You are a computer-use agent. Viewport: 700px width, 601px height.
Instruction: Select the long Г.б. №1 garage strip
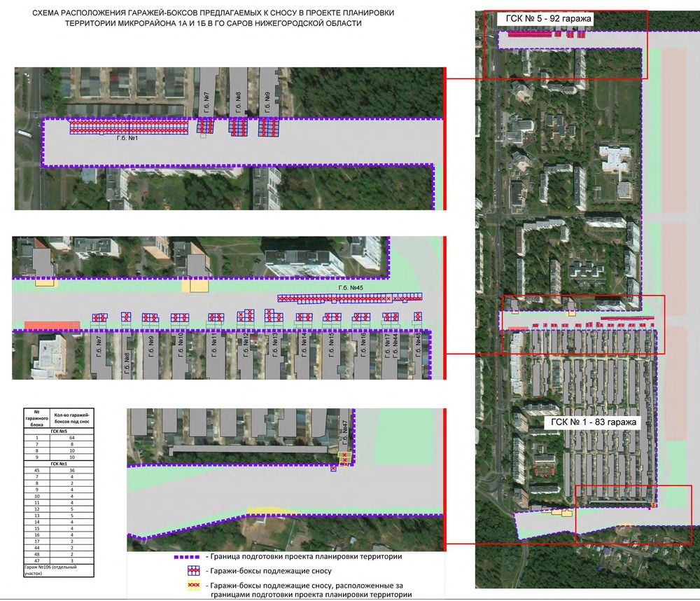(129, 127)
